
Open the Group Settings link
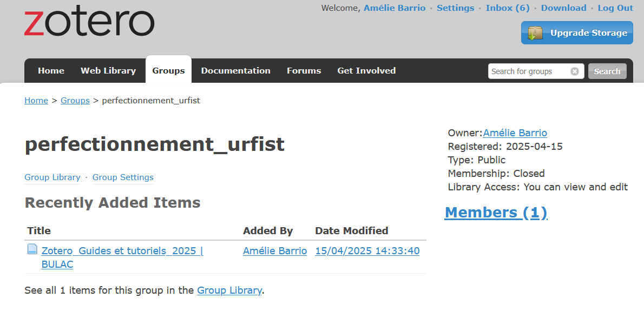[x=123, y=177]
